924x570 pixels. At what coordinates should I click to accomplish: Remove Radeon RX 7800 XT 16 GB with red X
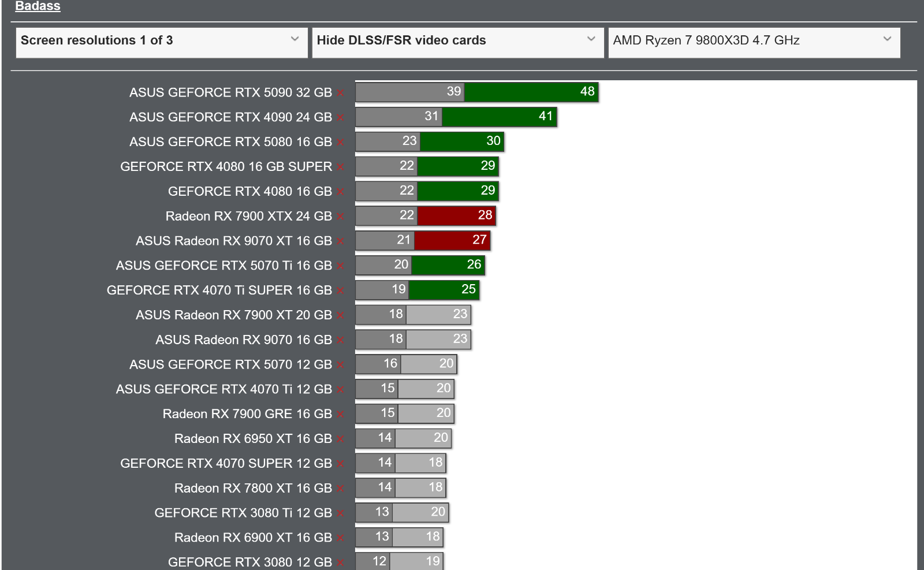coord(341,489)
